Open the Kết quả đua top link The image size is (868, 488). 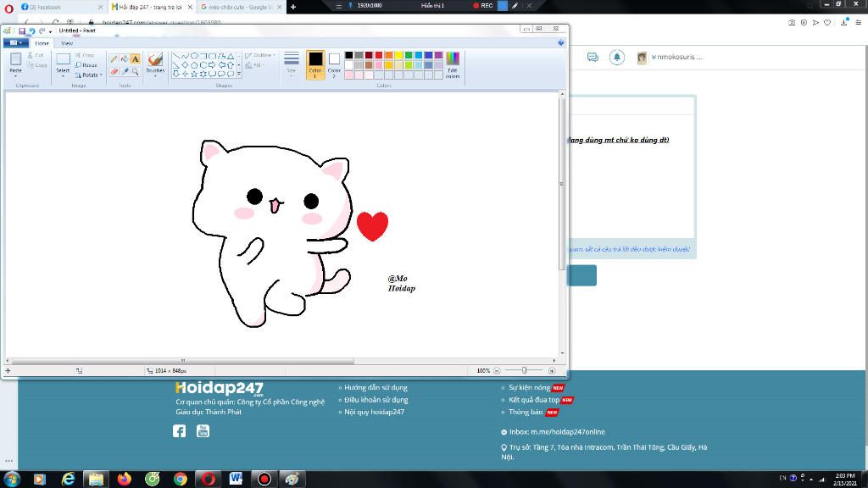tap(534, 400)
